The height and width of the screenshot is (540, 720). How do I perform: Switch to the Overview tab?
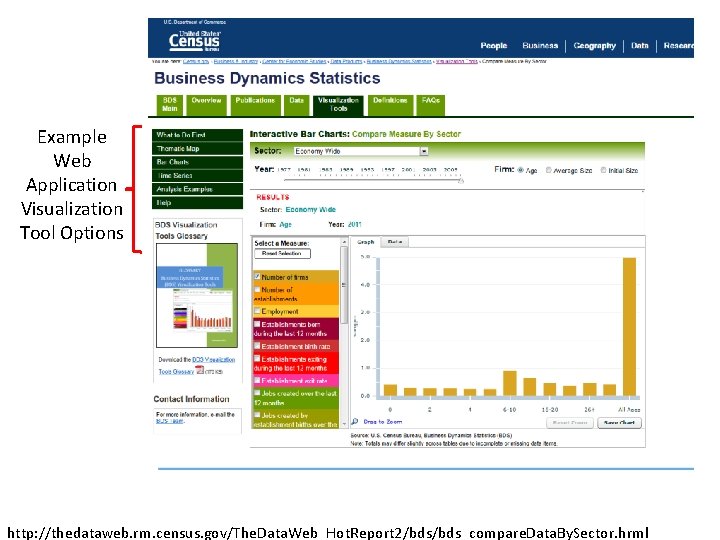tap(206, 105)
